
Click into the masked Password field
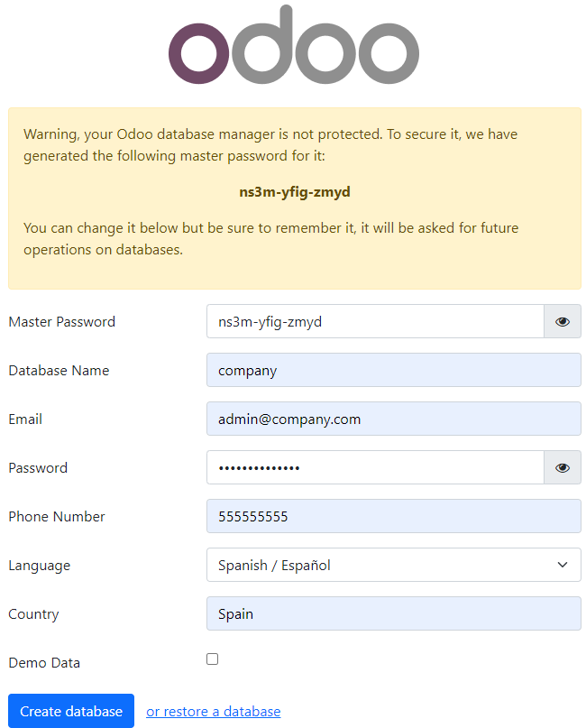click(x=375, y=467)
